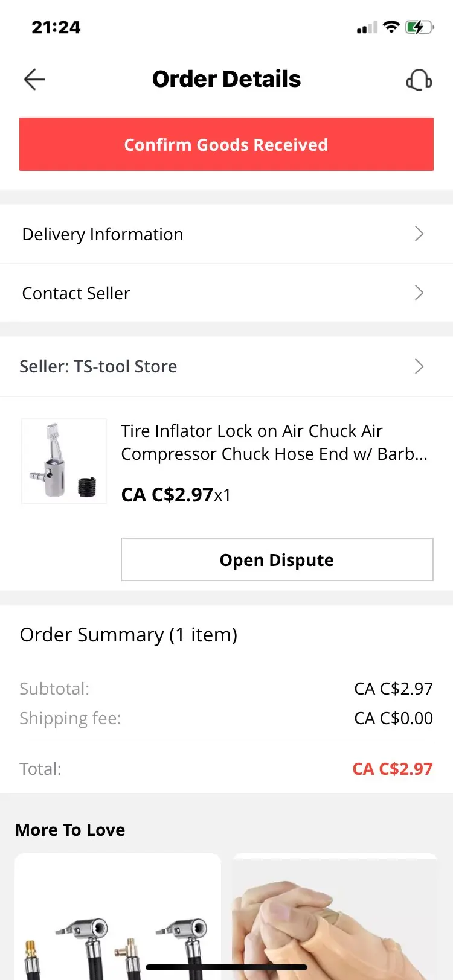The width and height of the screenshot is (453, 980).
Task: Tap the Order Details page title
Action: pos(226,79)
